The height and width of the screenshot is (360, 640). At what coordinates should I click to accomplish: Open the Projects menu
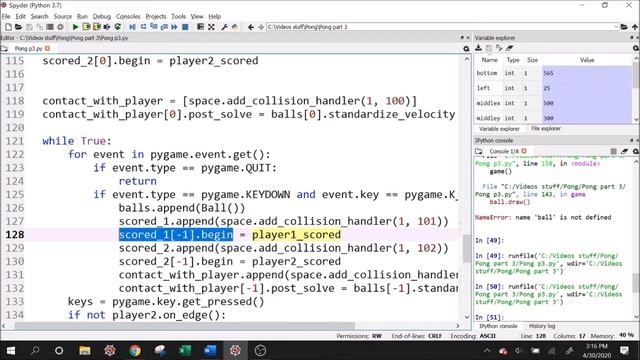156,16
